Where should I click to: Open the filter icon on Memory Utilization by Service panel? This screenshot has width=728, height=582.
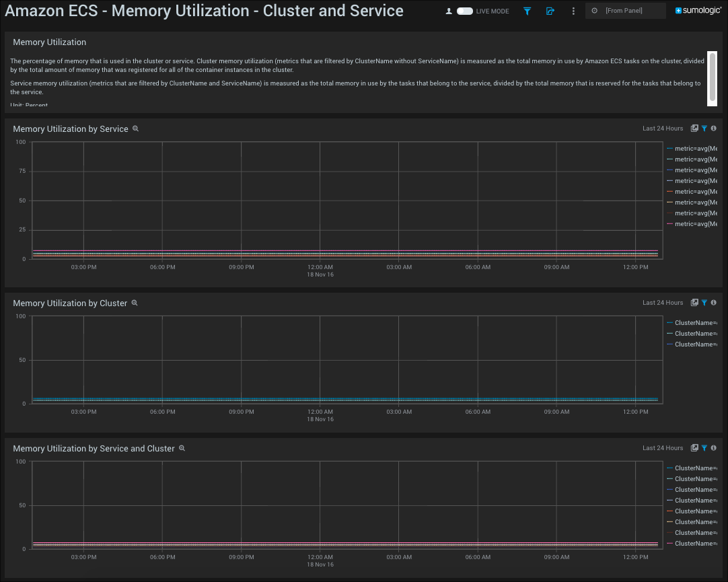click(704, 128)
